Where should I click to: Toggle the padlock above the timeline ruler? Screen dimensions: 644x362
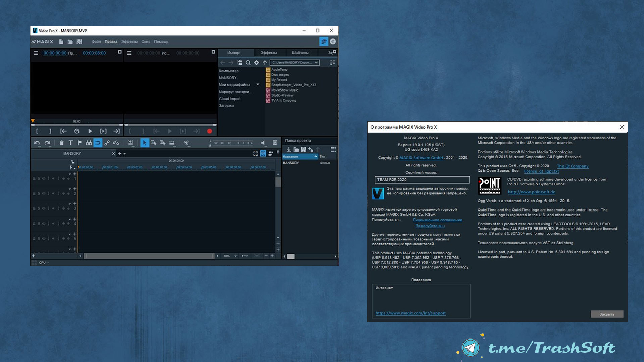[x=72, y=162]
